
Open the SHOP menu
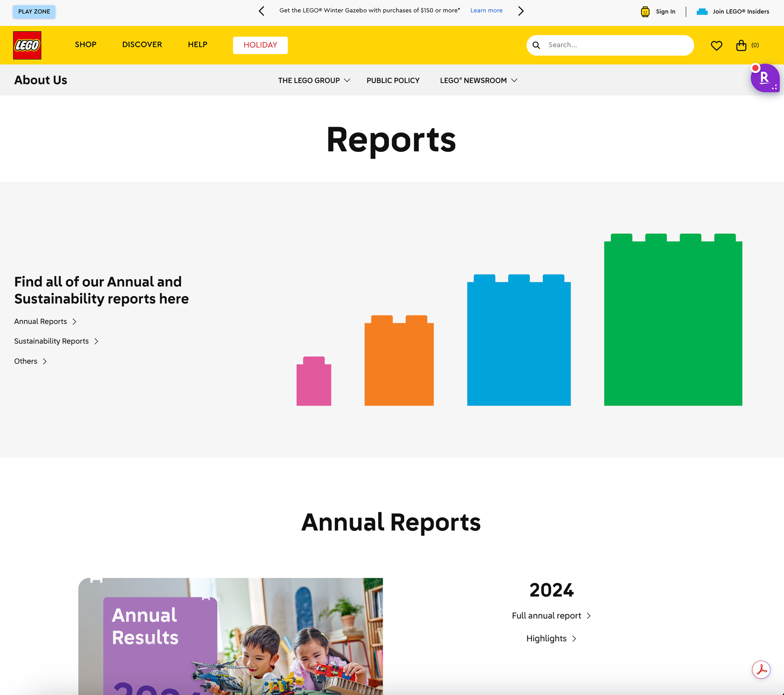coord(85,45)
